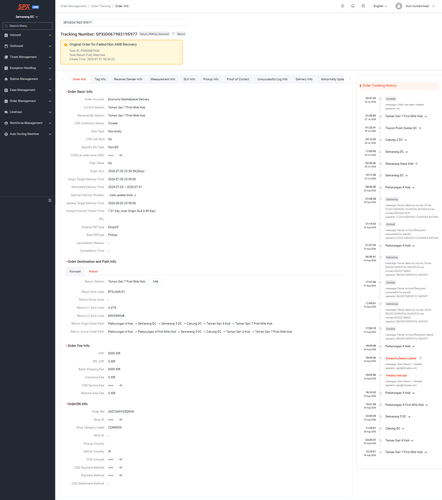Image resolution: width=442 pixels, height=500 pixels.
Task: Click the LineHaul truck icon
Action: coord(6,112)
